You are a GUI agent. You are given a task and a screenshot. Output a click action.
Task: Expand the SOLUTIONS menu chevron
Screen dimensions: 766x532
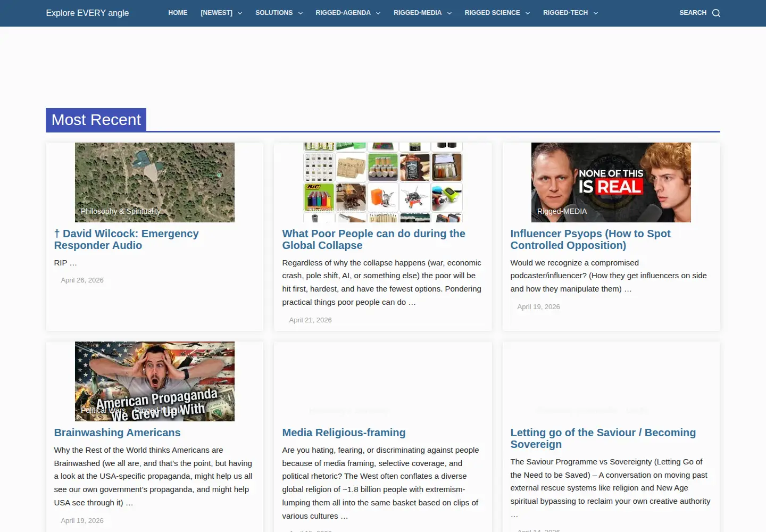pyautogui.click(x=301, y=13)
